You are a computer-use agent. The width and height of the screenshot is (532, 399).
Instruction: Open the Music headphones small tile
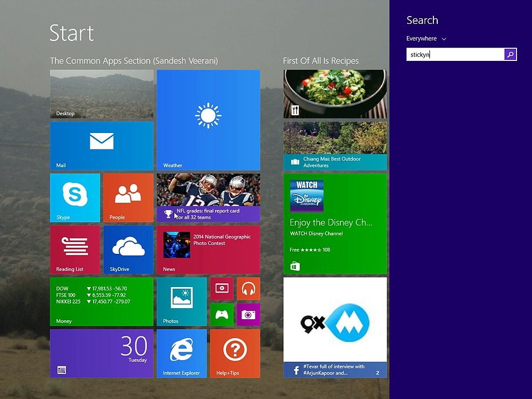(248, 289)
